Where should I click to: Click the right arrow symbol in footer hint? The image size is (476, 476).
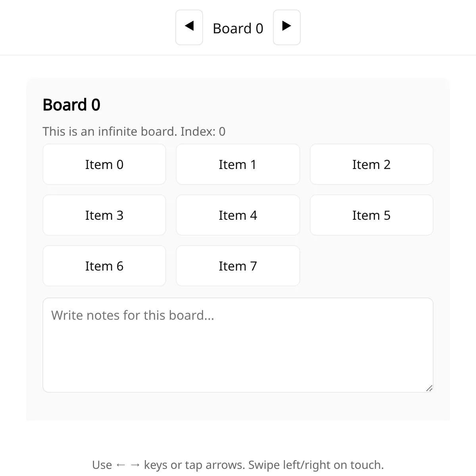coord(135,465)
